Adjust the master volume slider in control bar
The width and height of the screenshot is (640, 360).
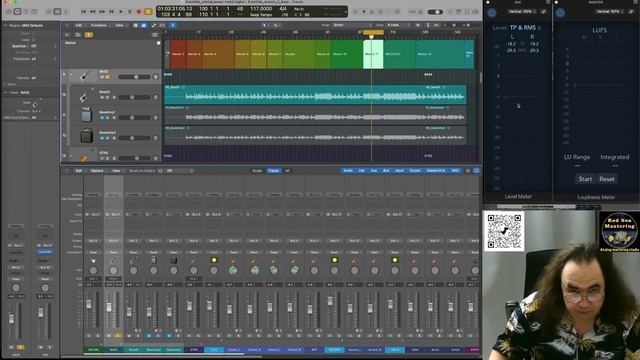click(435, 12)
